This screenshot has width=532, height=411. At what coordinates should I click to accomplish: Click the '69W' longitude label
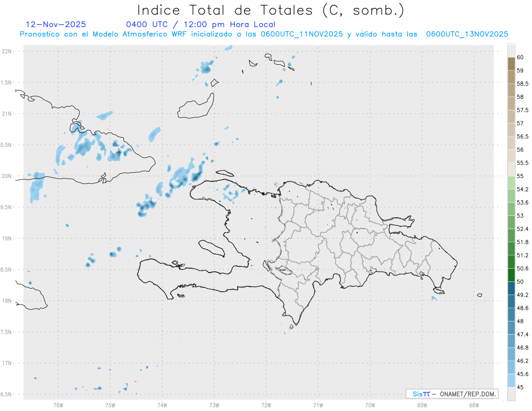(x=422, y=404)
